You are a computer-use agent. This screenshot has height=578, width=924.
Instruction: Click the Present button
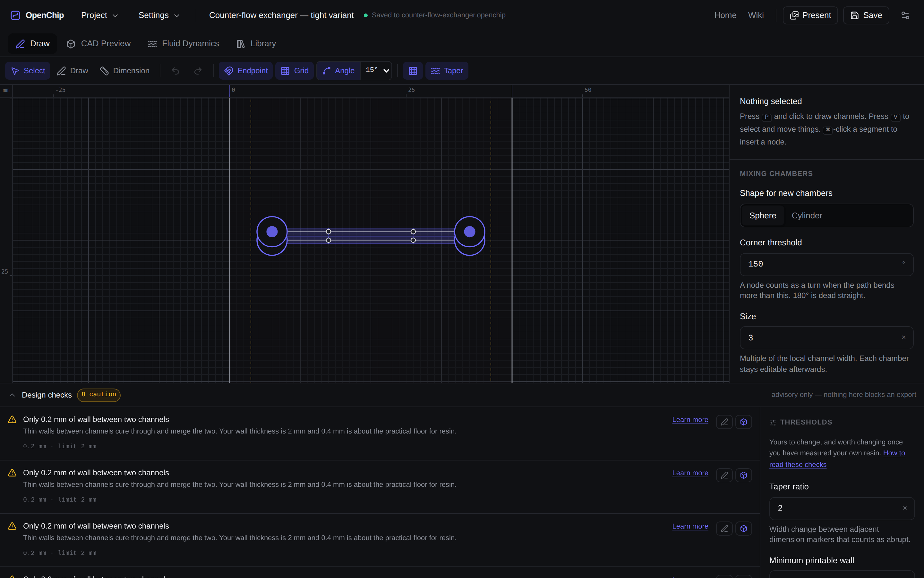pos(810,15)
